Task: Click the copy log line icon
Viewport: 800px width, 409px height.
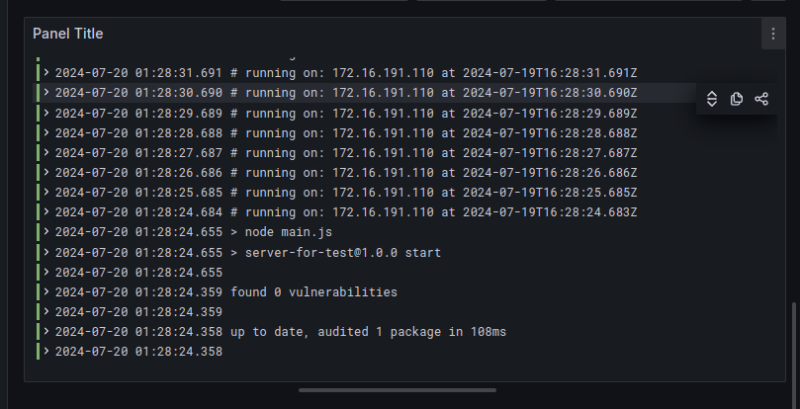Action: (x=737, y=99)
